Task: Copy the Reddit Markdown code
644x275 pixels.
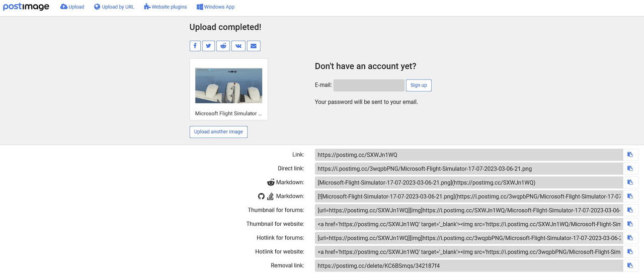Action: tap(630, 182)
